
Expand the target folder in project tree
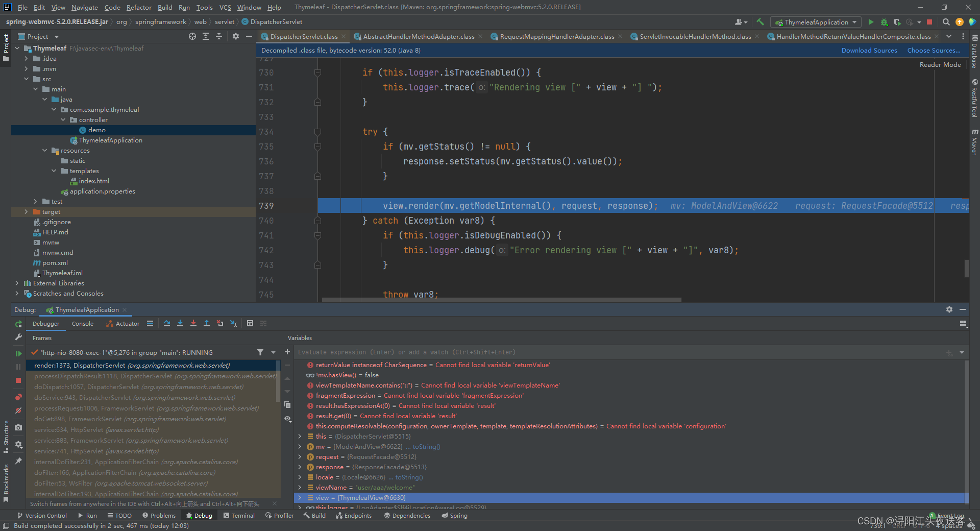click(x=26, y=212)
